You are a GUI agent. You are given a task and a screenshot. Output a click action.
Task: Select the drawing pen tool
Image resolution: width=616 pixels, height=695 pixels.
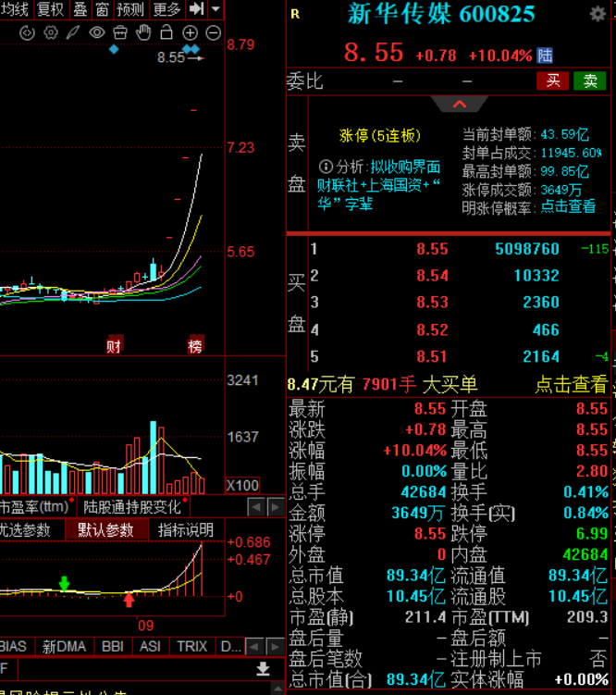point(73,32)
